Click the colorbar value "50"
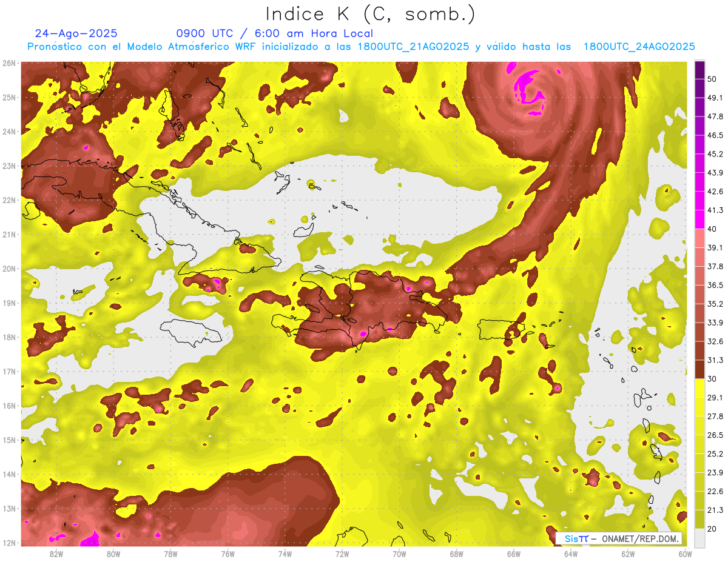The width and height of the screenshot is (728, 562). 712,79
